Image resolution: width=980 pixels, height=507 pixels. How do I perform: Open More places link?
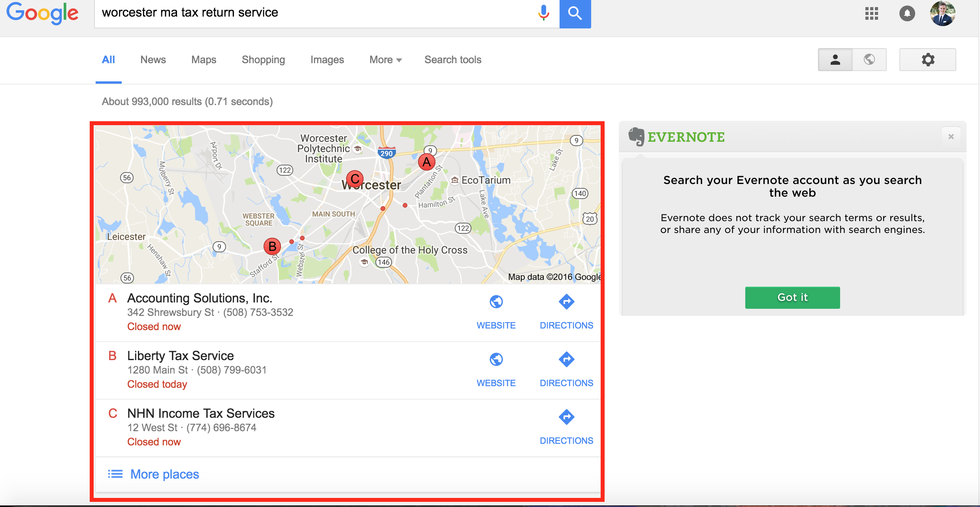point(165,474)
